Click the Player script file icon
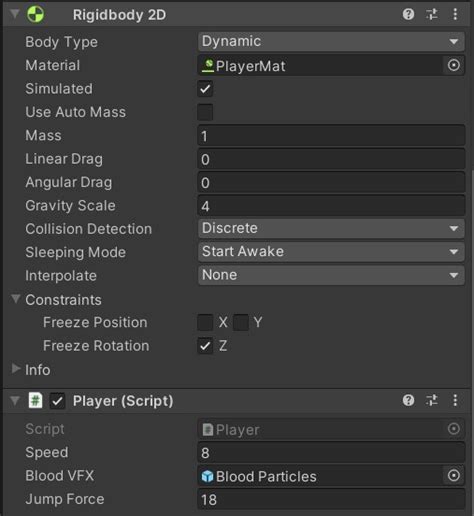 click(x=207, y=429)
